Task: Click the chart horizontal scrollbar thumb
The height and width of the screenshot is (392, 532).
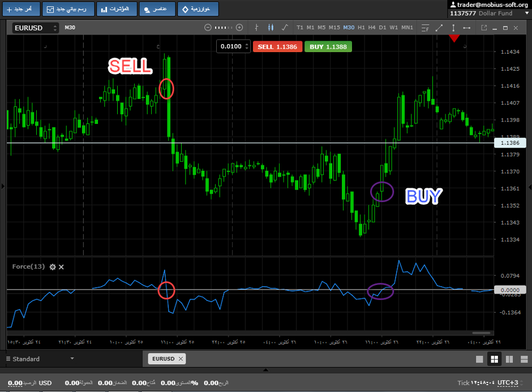Action: tap(481, 333)
